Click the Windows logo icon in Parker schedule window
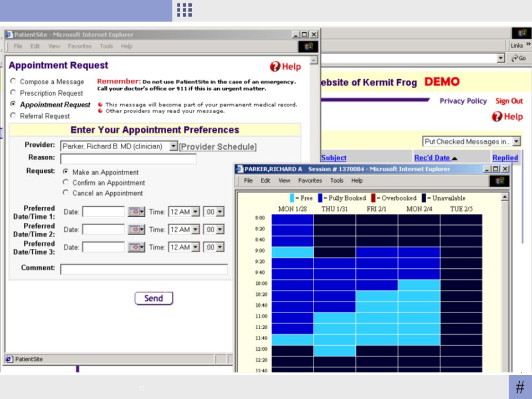The height and width of the screenshot is (399, 532). [x=499, y=181]
